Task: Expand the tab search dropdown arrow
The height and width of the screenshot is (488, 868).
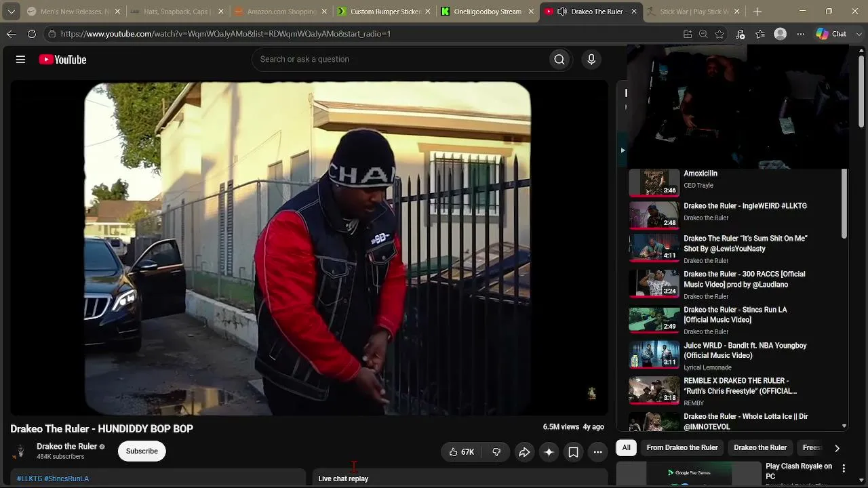Action: click(x=12, y=12)
